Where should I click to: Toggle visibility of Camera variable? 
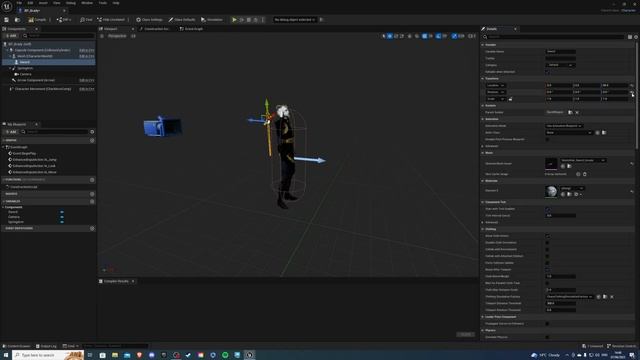point(62,217)
